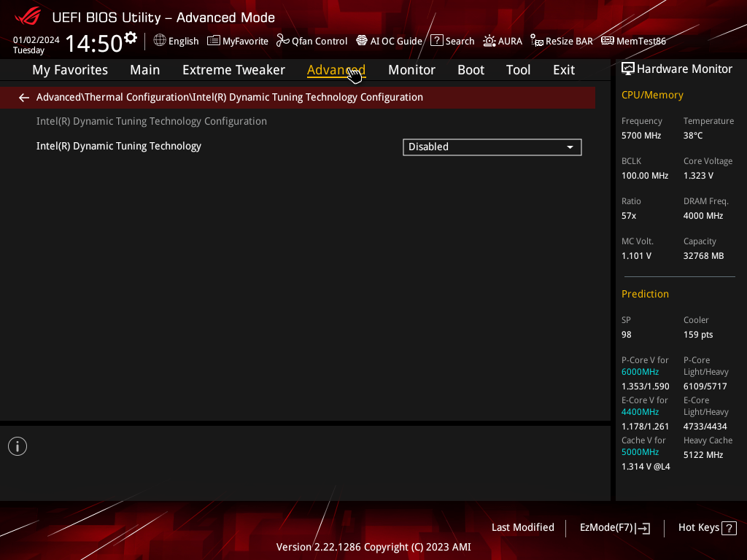Click the Prediction section heading

(x=645, y=295)
